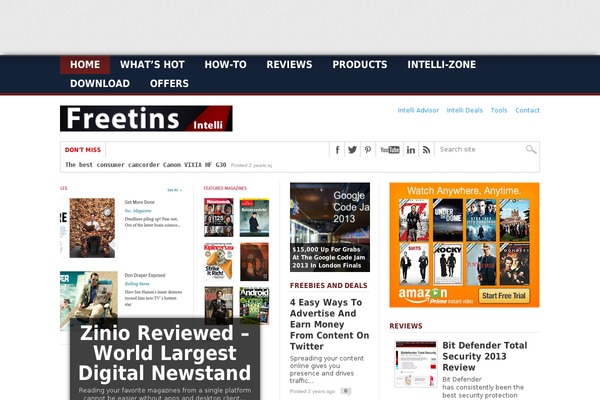Click the Kiplinger's magazine cover

(x=218, y=262)
